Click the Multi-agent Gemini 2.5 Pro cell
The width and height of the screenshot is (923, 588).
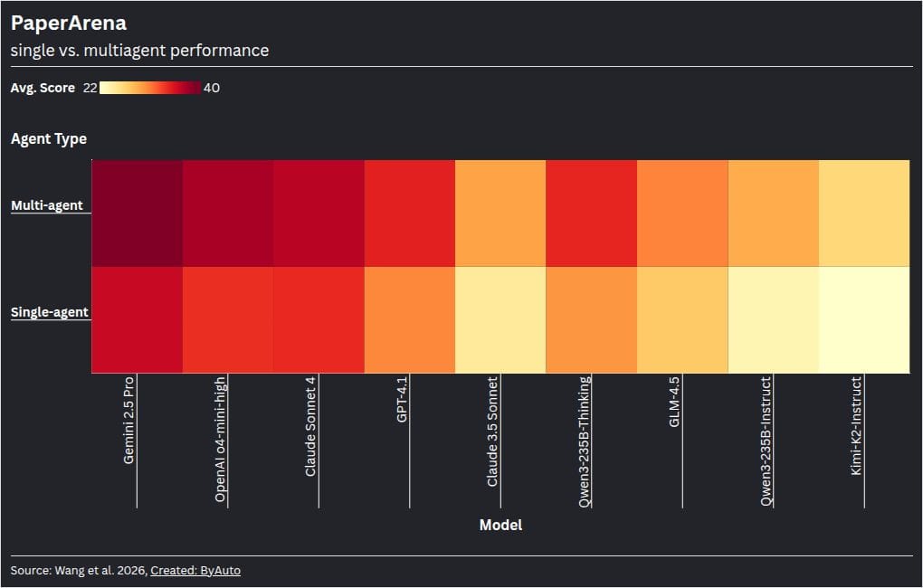point(138,213)
